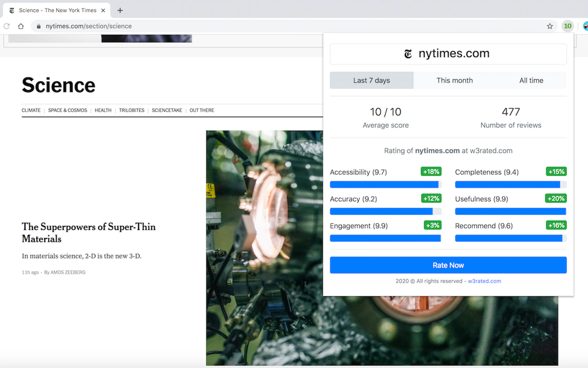Click the 10 / 10 average score value

pyautogui.click(x=385, y=112)
